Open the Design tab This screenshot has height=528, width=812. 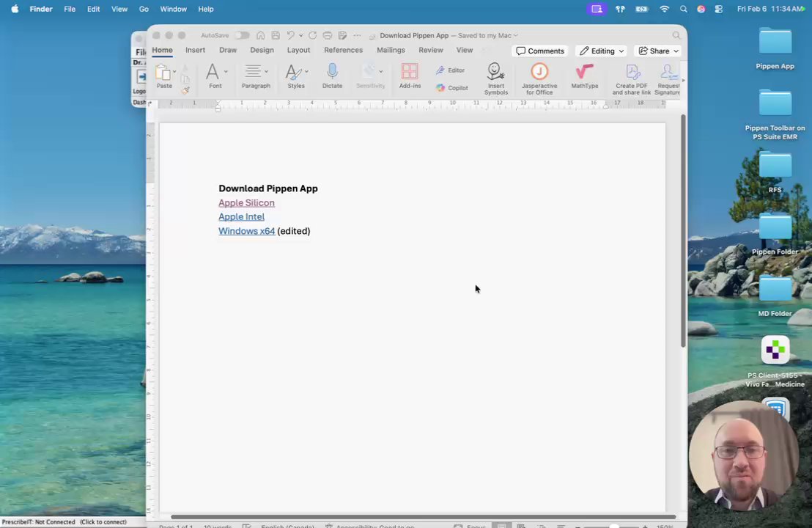click(262, 51)
